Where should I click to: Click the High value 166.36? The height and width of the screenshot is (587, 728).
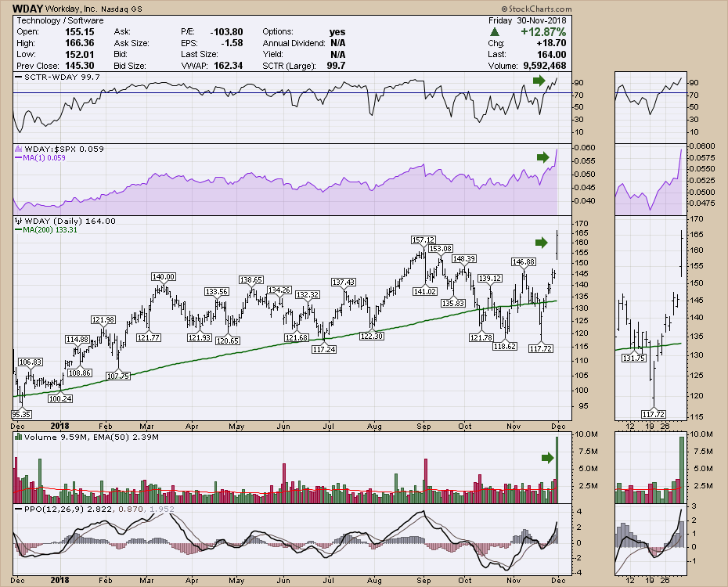pos(79,43)
